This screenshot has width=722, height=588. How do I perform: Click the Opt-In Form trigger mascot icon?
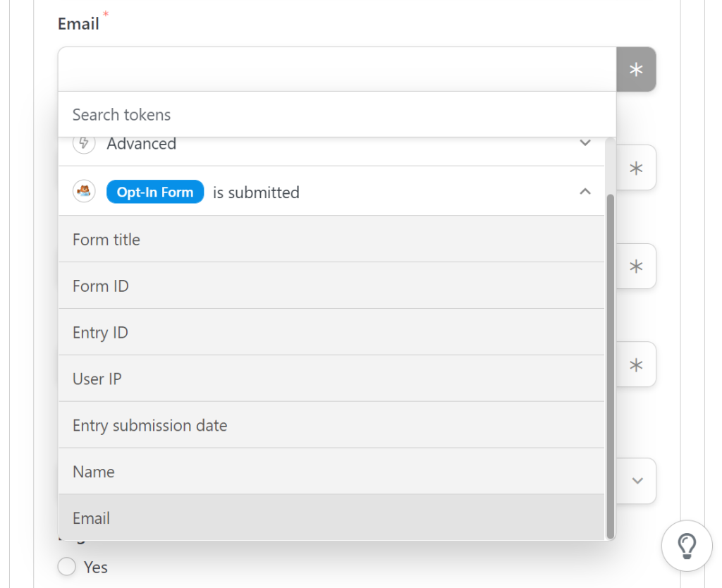[x=84, y=191]
